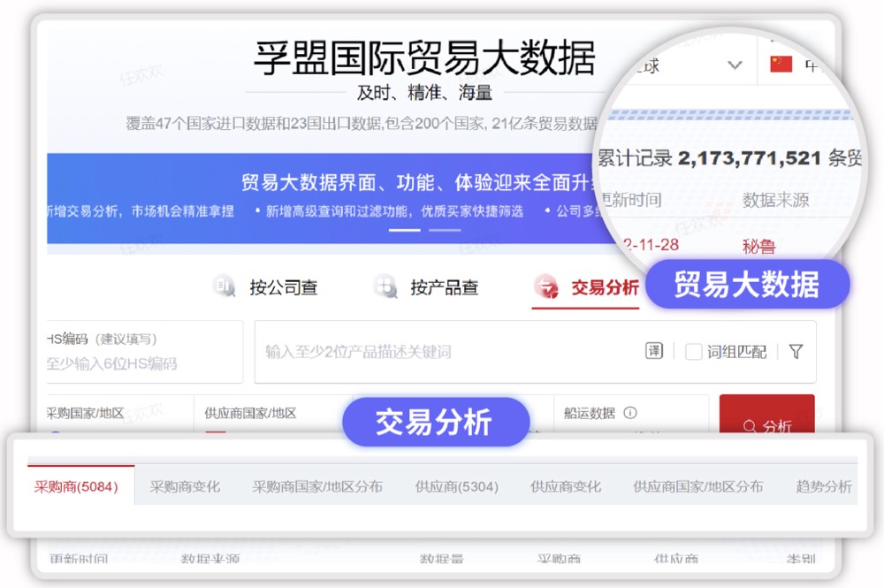Select the 采购商变化 tab
The image size is (884, 588).
click(184, 485)
